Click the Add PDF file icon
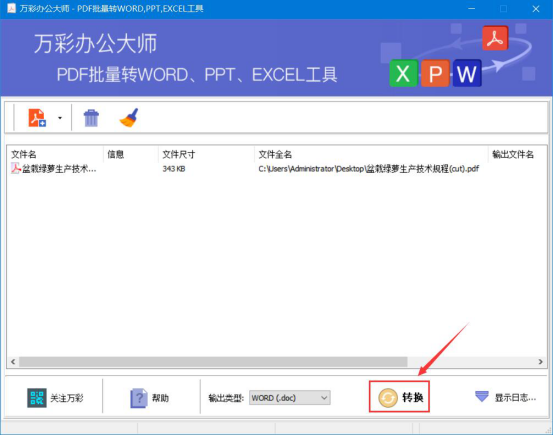 click(37, 118)
